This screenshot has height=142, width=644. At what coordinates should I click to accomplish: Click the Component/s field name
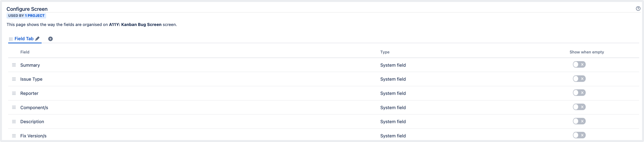(34, 108)
